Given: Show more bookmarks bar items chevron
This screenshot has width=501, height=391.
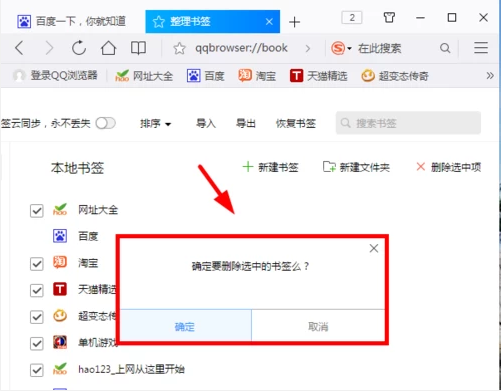Looking at the screenshot, I should 490,76.
